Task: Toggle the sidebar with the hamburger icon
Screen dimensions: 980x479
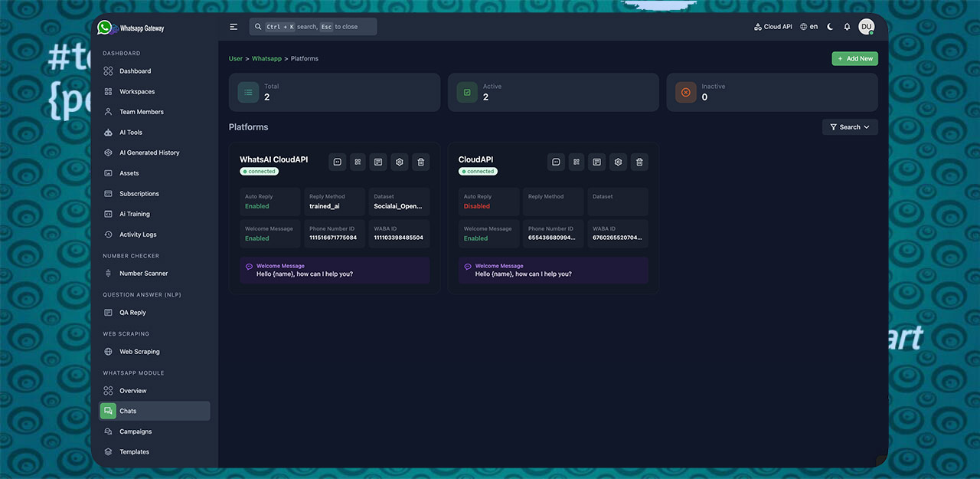Action: [234, 27]
